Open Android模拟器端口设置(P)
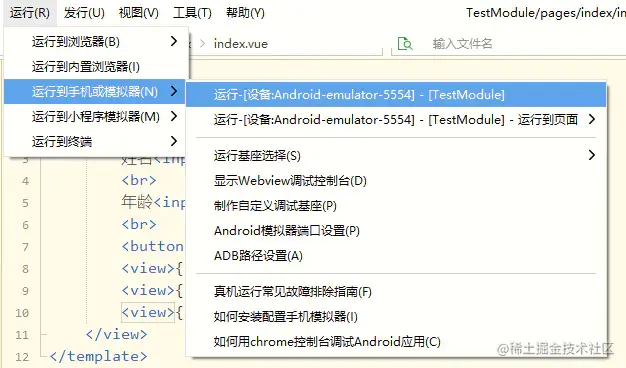Viewport: 626px width, 368px height. point(396,231)
